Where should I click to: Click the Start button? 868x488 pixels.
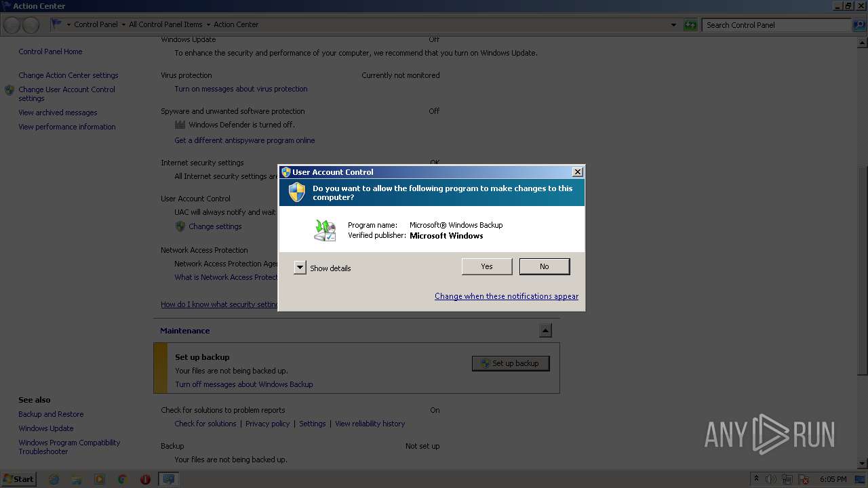click(18, 479)
